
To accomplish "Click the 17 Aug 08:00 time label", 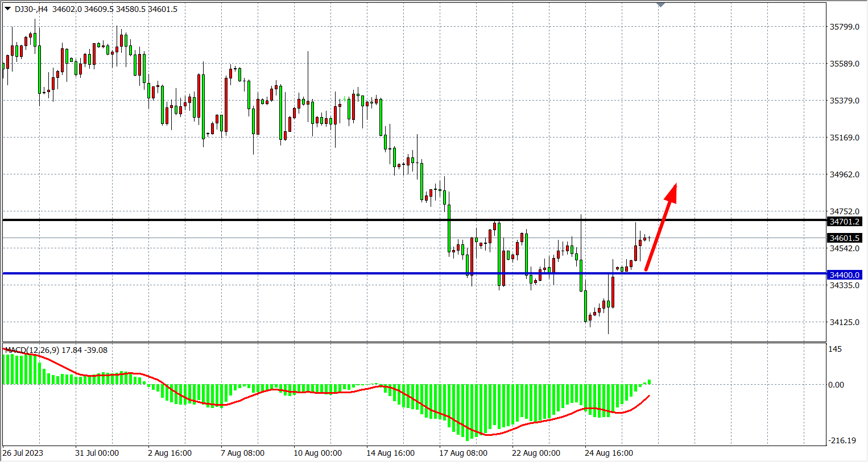I will (x=463, y=453).
